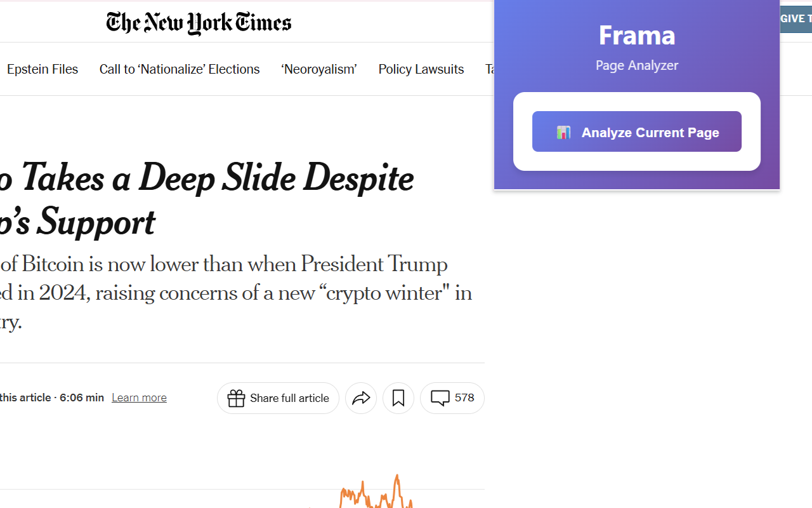Click the bar chart icon on Analyze button
812x508 pixels.
tap(564, 131)
